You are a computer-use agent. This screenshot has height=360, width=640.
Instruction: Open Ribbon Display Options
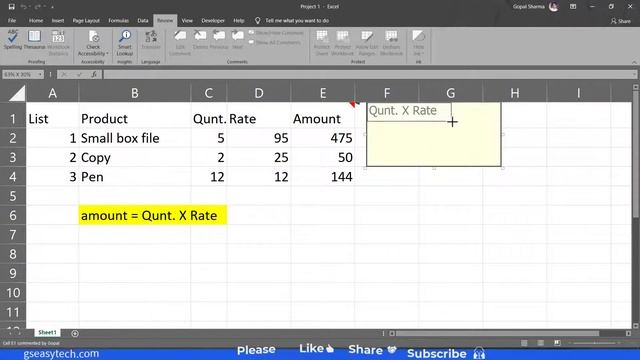click(573, 7)
